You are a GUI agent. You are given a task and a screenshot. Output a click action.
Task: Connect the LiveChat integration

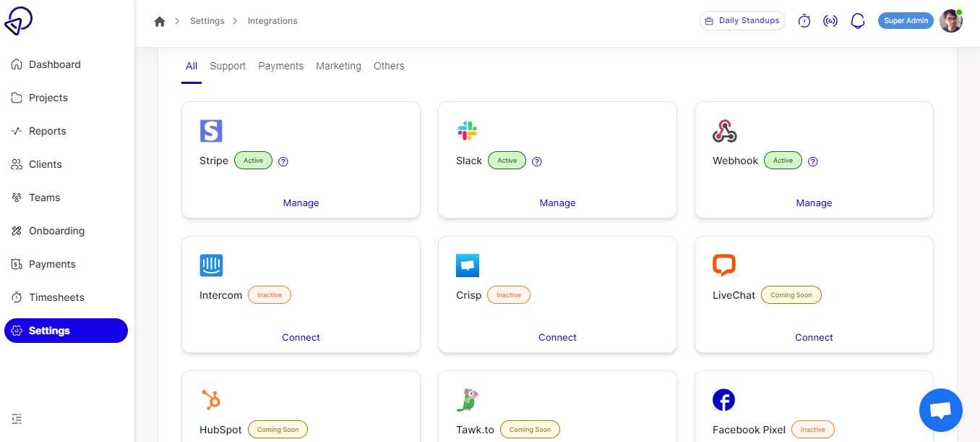pyautogui.click(x=814, y=338)
